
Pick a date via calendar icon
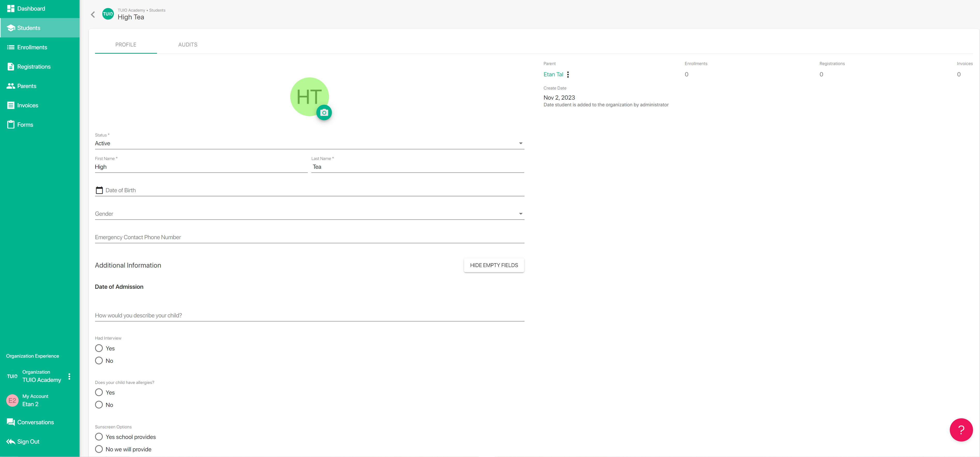tap(99, 190)
